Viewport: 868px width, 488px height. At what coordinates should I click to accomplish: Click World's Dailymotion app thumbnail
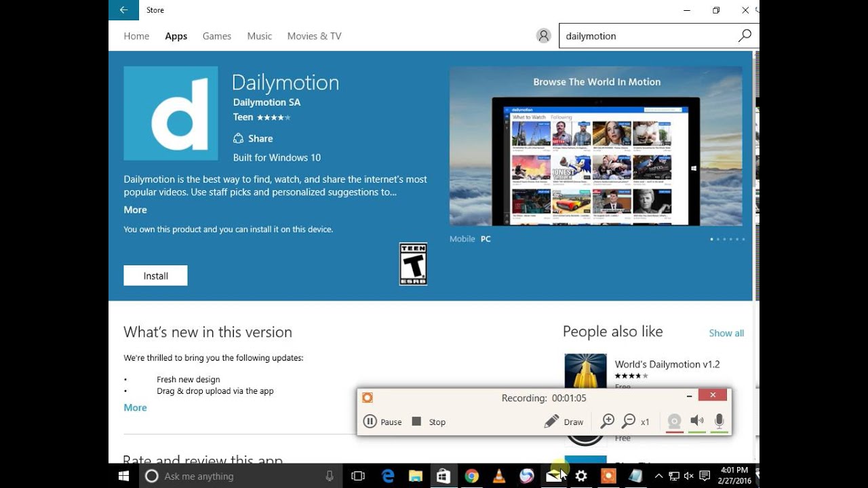pyautogui.click(x=585, y=371)
